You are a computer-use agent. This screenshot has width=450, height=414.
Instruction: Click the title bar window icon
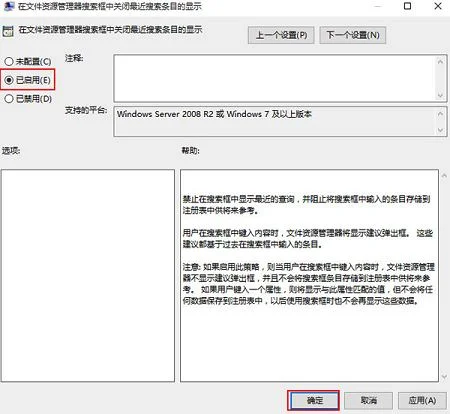(9, 6)
